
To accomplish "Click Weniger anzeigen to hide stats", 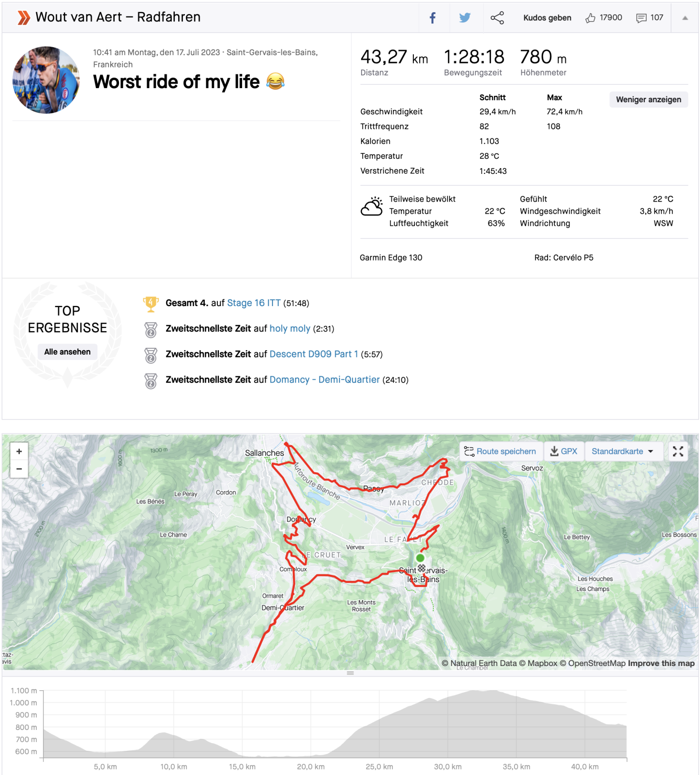I will [648, 100].
